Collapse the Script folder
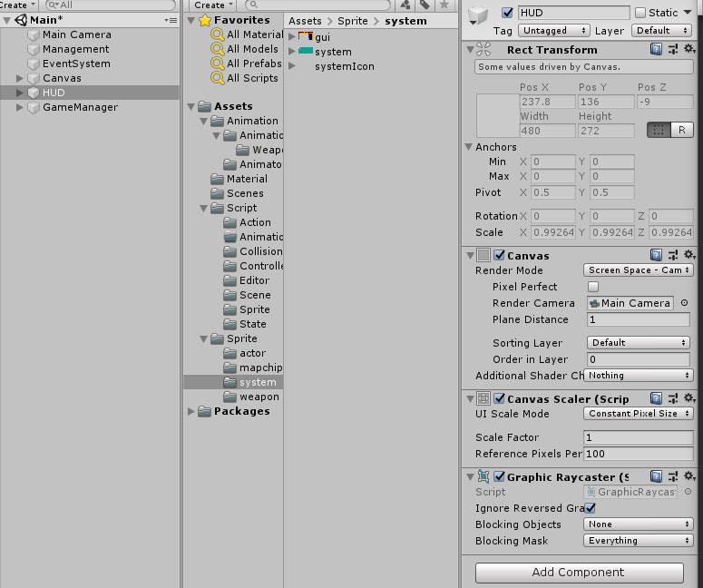703x588 pixels. click(x=203, y=208)
